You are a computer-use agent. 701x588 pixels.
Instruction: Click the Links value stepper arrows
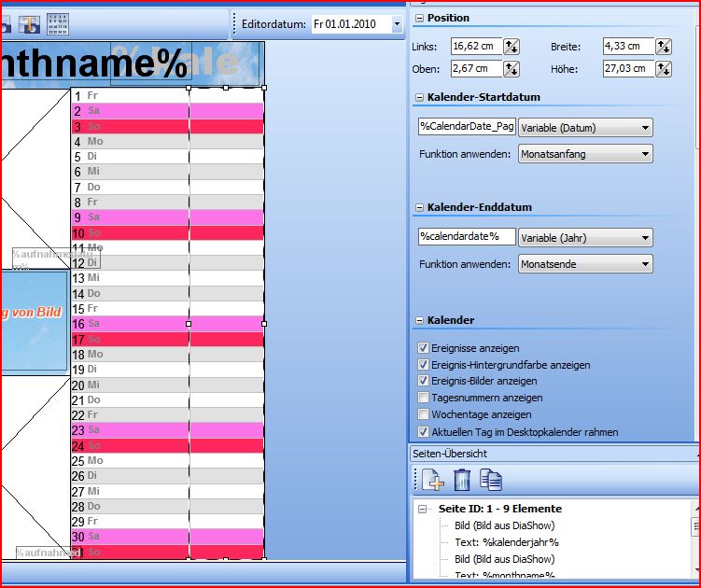pyautogui.click(x=512, y=46)
